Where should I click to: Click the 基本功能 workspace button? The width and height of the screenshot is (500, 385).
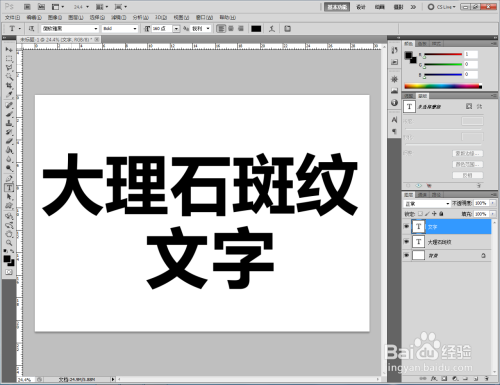(337, 7)
